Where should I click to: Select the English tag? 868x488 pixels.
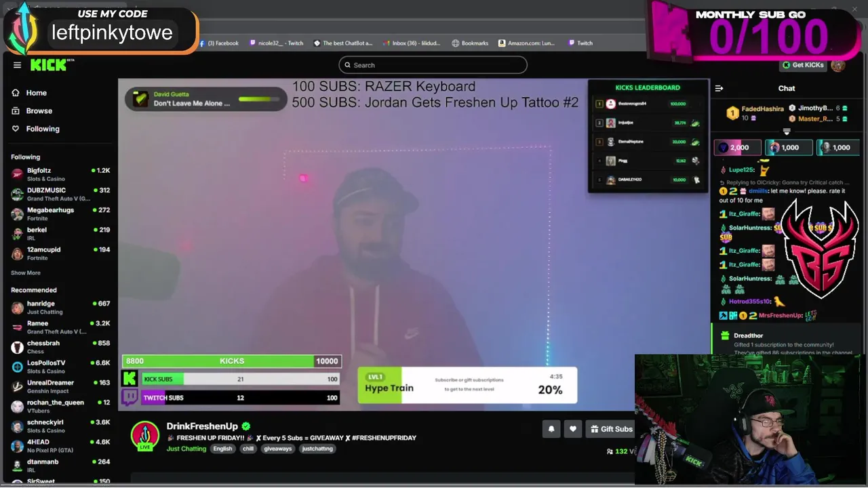(222, 449)
